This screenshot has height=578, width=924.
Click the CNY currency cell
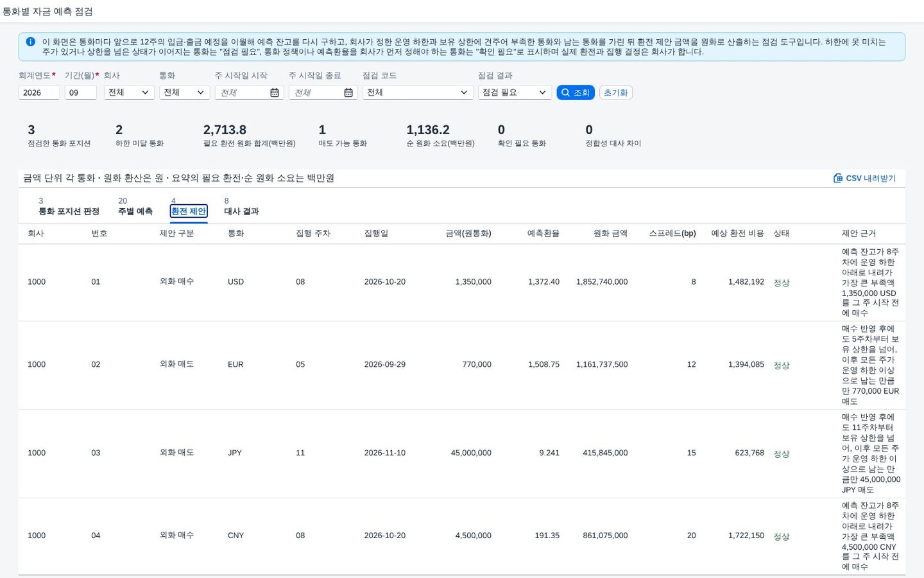pyautogui.click(x=235, y=536)
